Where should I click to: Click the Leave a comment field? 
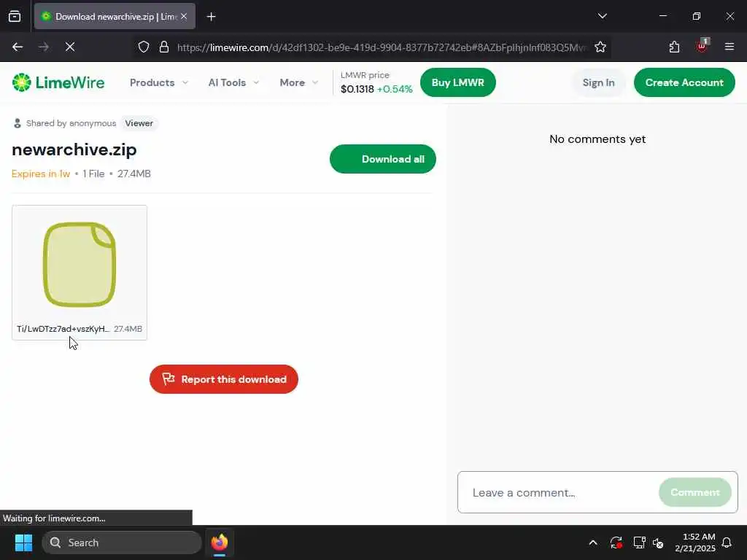tap(562, 492)
